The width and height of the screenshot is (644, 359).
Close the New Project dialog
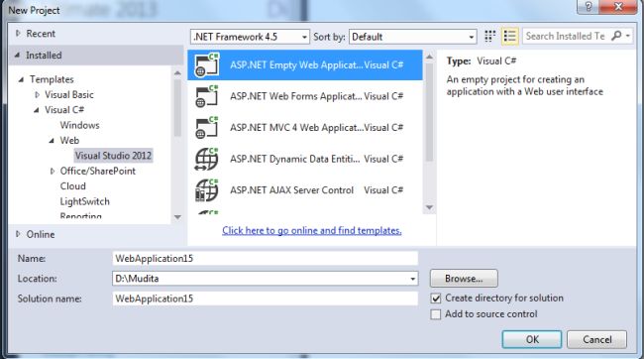[618, 7]
